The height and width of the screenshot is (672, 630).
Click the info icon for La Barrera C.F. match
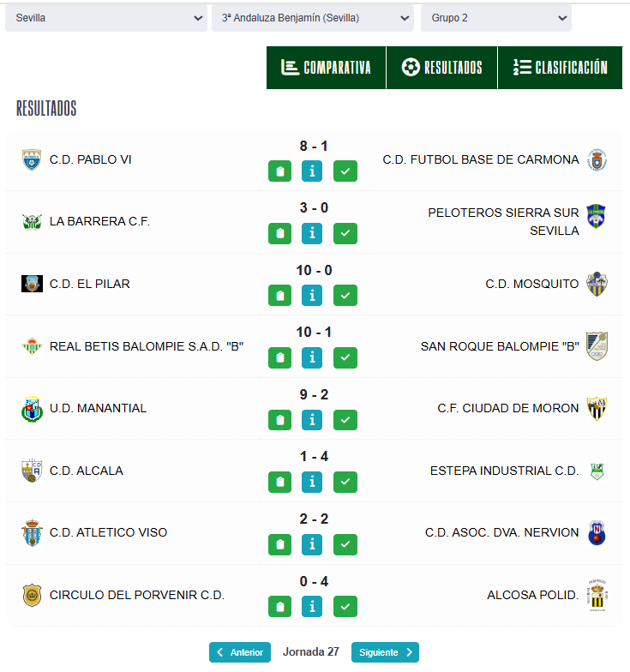click(x=312, y=233)
